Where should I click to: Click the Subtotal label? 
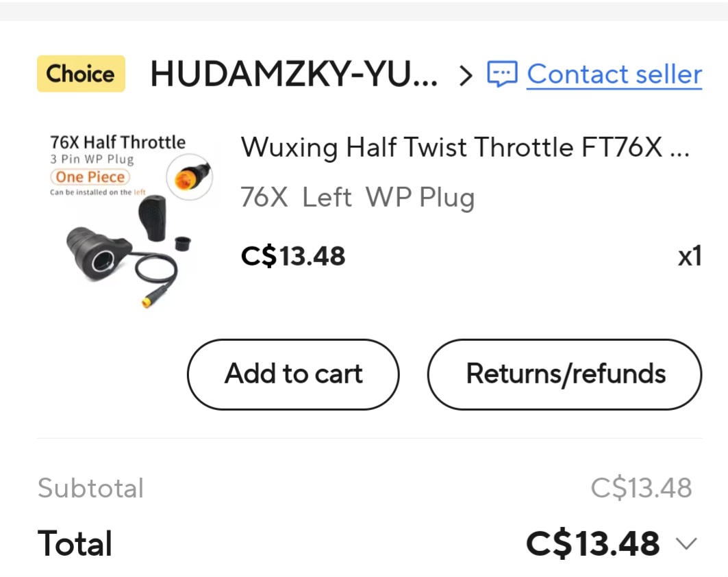point(90,488)
